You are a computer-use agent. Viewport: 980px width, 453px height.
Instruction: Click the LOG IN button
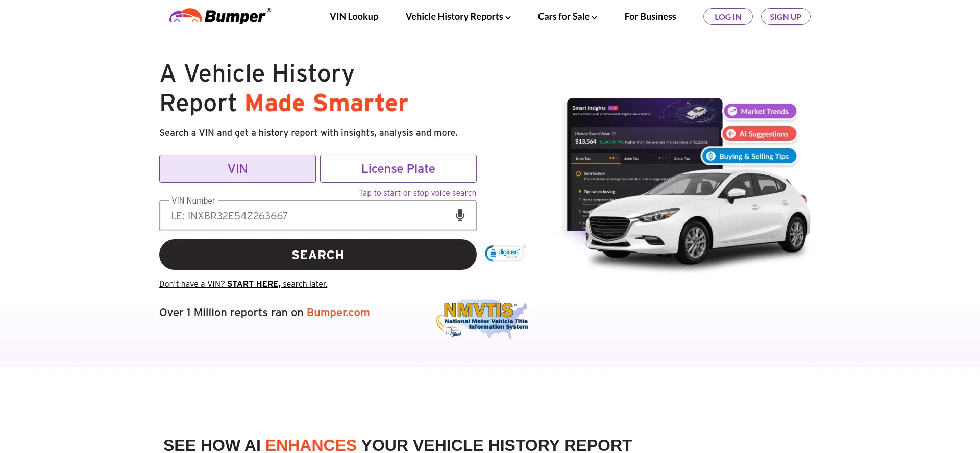coord(728,17)
